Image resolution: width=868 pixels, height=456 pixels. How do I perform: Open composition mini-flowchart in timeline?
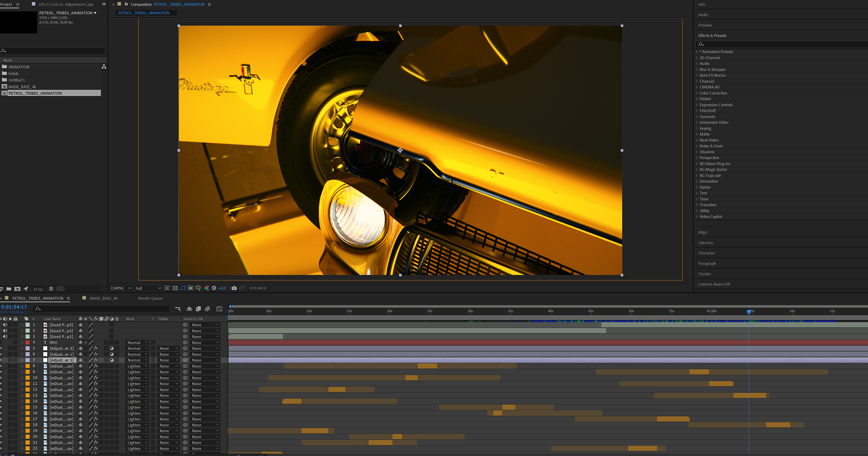pos(178,309)
